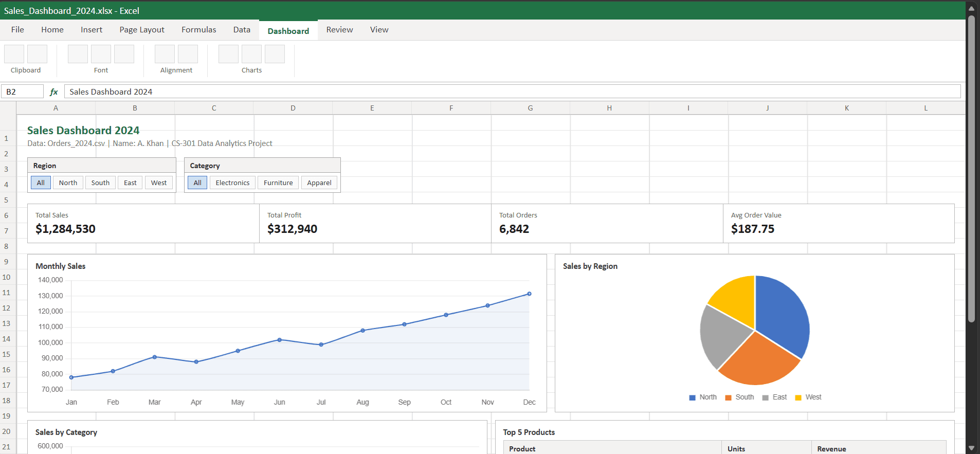The height and width of the screenshot is (454, 980).
Task: Click the $1,284,530 Total Sales value
Action: point(65,229)
